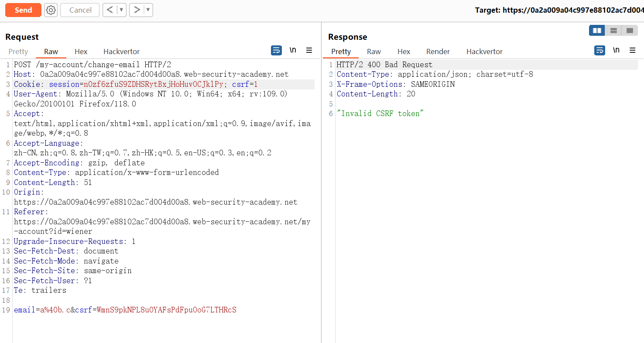644x343 pixels.
Task: Switch to combined tabbed layout view
Action: tap(630, 31)
